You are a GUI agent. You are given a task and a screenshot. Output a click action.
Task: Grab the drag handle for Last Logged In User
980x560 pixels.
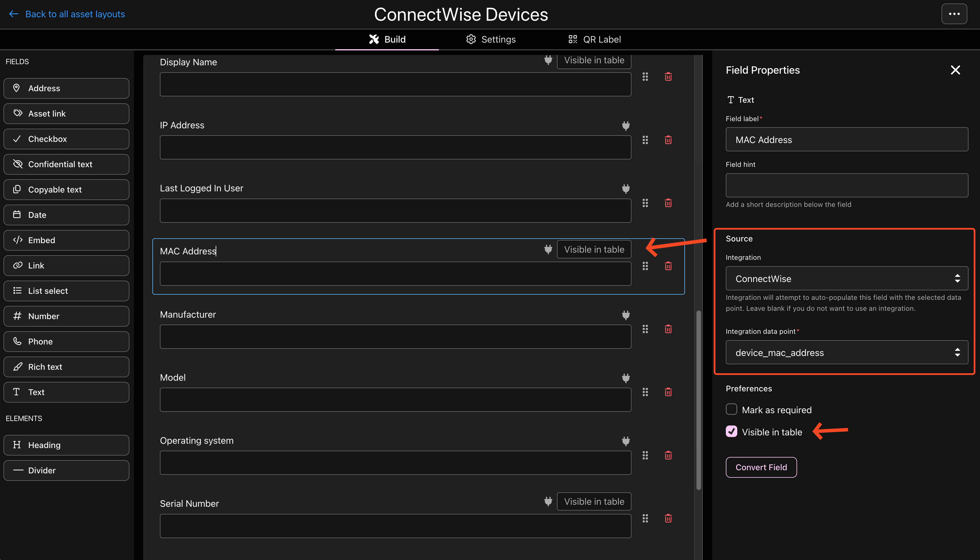point(645,203)
